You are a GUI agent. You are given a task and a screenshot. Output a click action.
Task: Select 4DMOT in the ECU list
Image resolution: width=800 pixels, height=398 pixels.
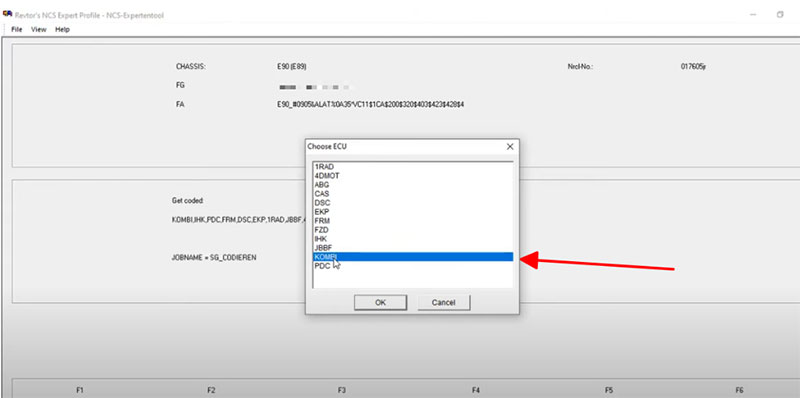413,176
